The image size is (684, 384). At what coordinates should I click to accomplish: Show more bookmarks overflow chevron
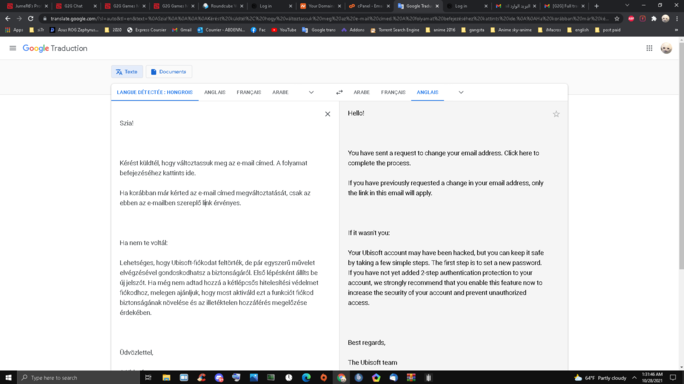click(x=677, y=30)
